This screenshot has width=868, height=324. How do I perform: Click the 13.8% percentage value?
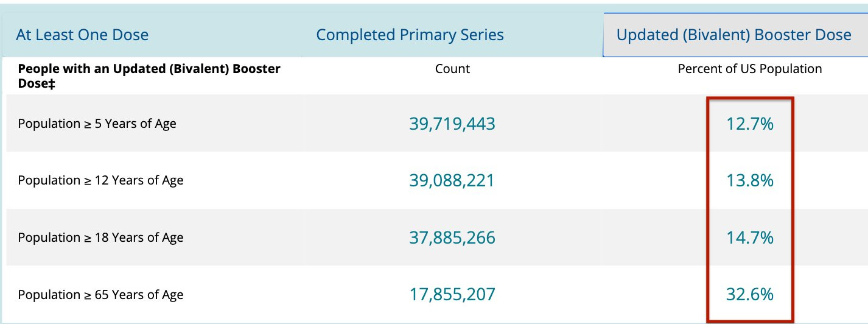click(x=749, y=181)
